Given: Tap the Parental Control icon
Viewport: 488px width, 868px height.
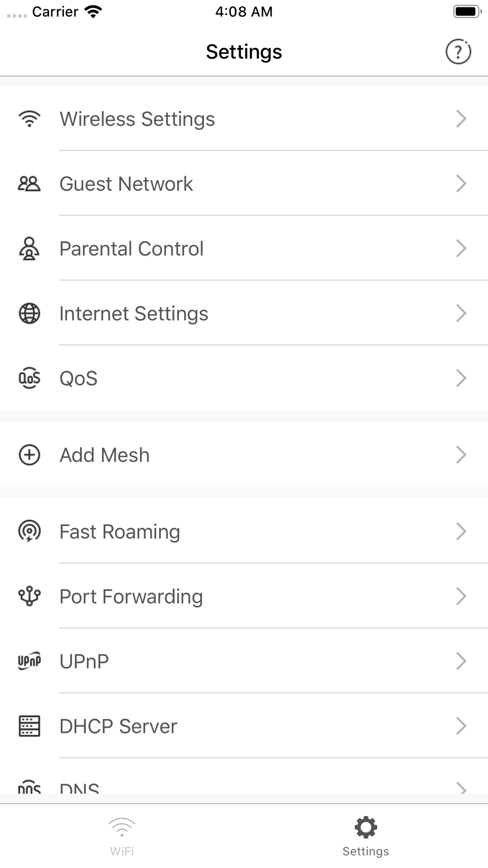Looking at the screenshot, I should tap(29, 248).
